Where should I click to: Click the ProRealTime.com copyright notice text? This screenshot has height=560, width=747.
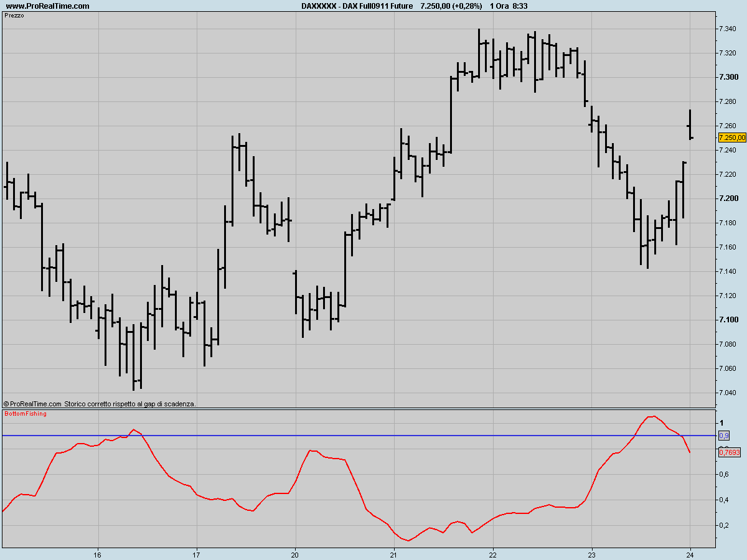(100, 404)
